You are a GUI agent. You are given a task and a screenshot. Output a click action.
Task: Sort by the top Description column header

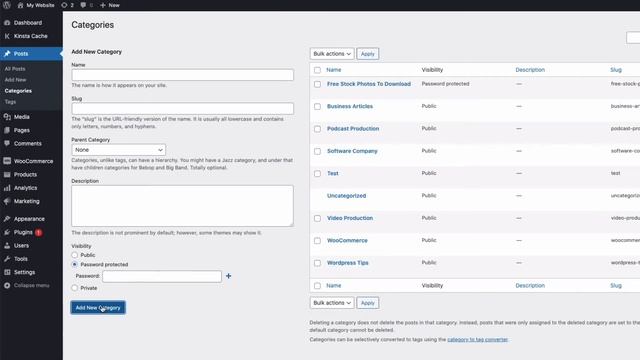click(x=530, y=70)
